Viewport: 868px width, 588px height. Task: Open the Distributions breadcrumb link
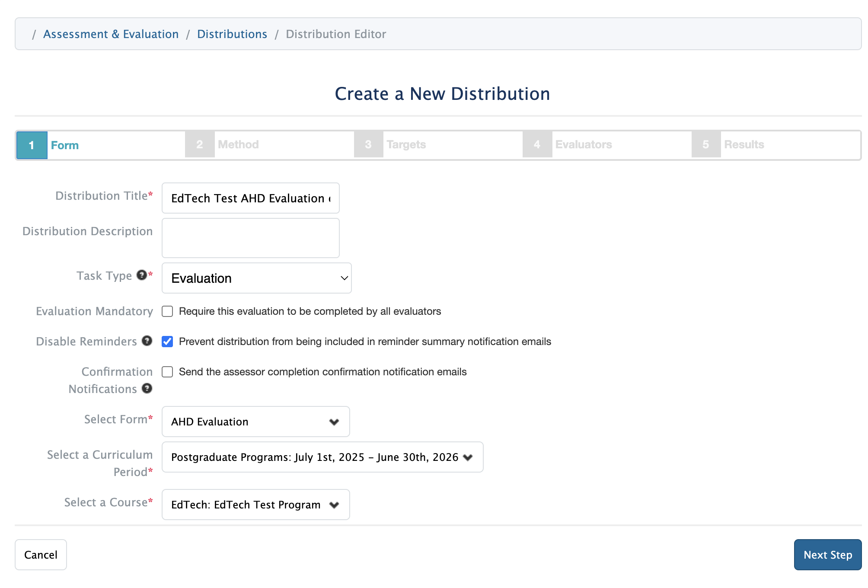click(232, 34)
